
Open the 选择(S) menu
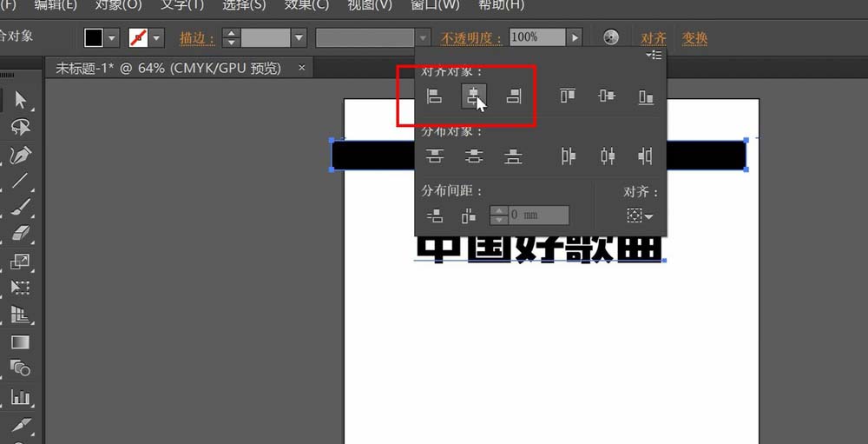[244, 5]
